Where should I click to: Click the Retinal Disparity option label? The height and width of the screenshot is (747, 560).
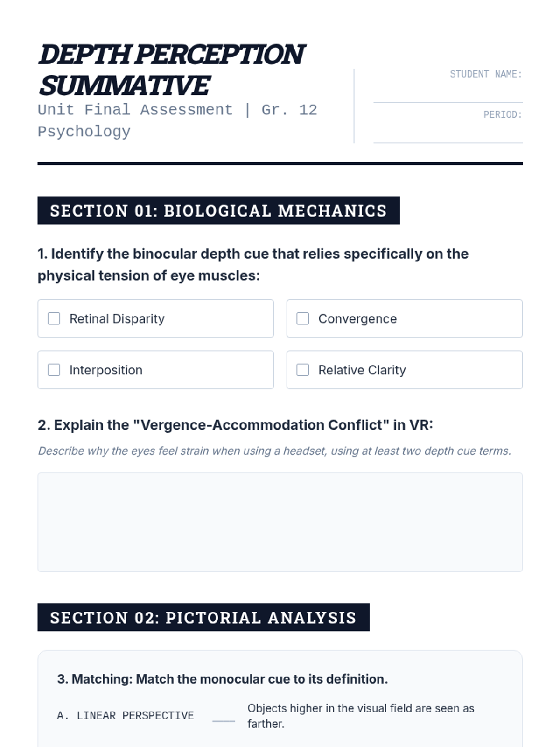point(117,318)
